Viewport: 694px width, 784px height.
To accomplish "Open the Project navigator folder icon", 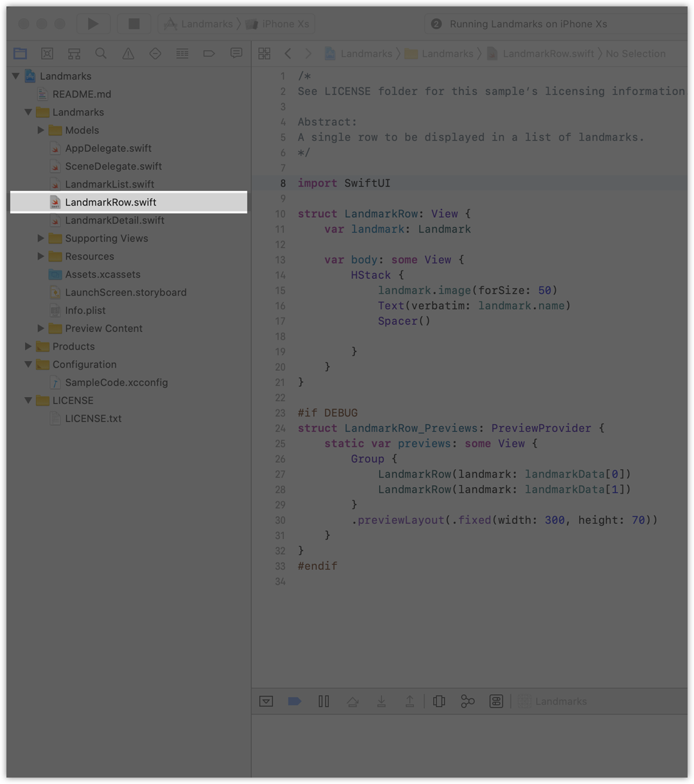I will (21, 53).
